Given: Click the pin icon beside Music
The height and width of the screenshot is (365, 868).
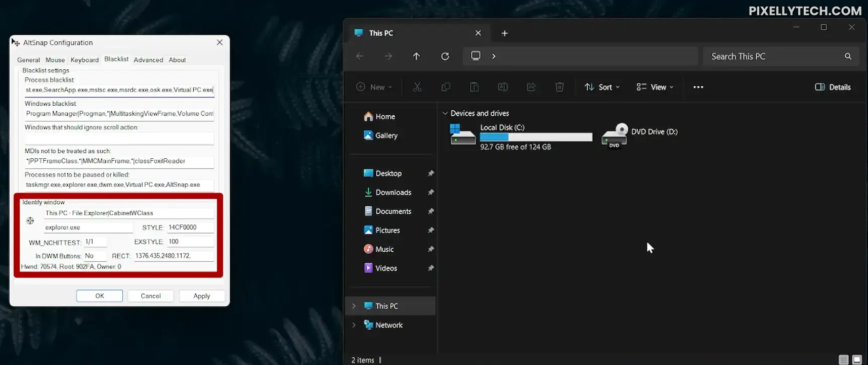Looking at the screenshot, I should (431, 249).
